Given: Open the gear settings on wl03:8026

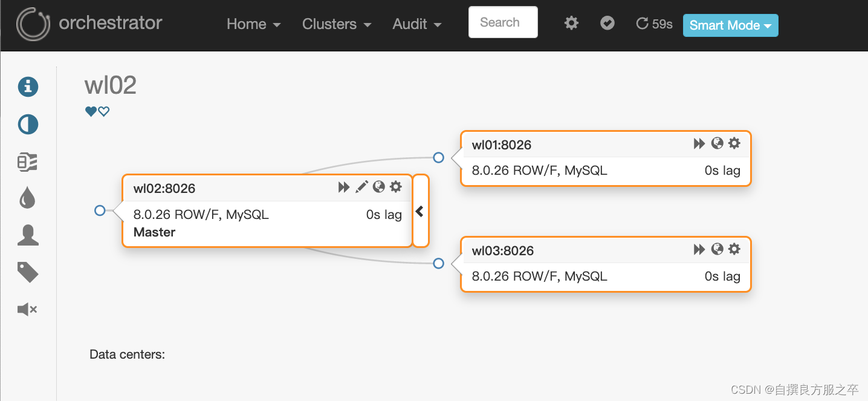Looking at the screenshot, I should 734,249.
